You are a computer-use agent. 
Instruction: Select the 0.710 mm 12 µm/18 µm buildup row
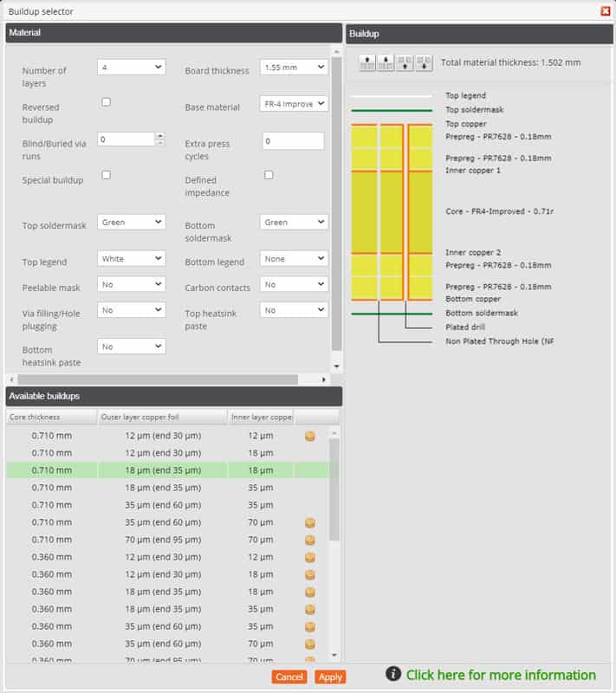click(x=168, y=453)
